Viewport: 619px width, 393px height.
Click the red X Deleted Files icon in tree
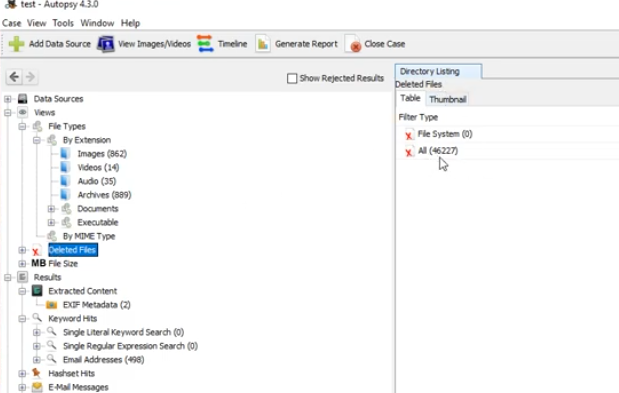pos(36,251)
